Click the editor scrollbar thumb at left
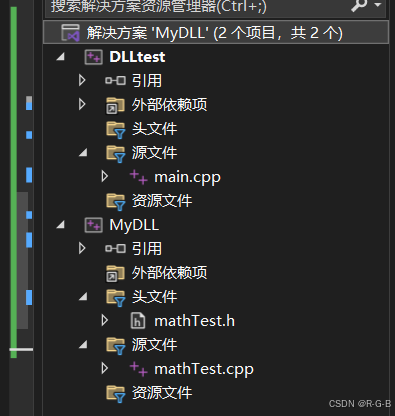Screen dimensions: 395x416 tap(22, 261)
